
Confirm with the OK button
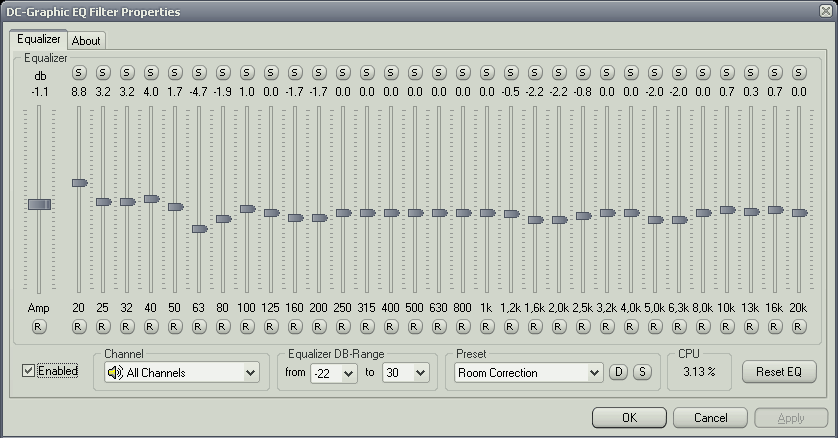(x=628, y=417)
